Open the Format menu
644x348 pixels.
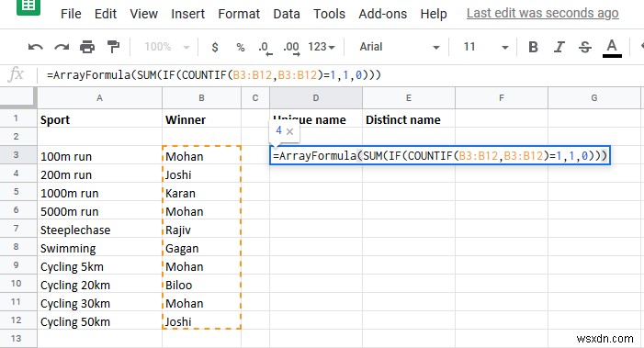click(x=239, y=14)
